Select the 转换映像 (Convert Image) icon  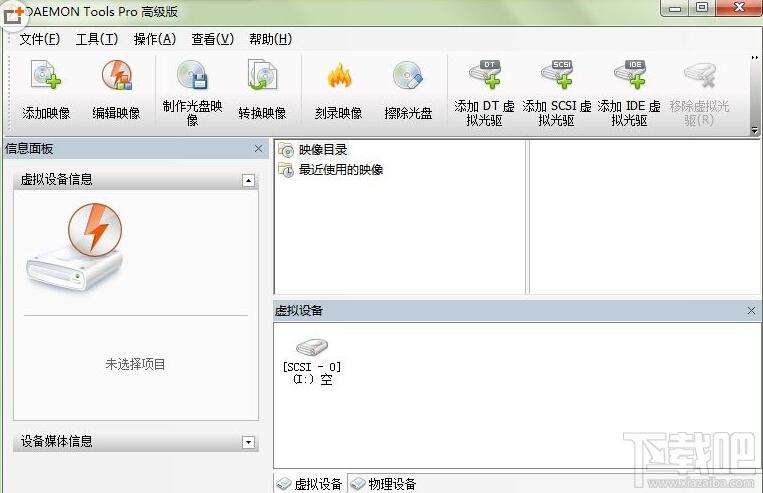coord(262,75)
